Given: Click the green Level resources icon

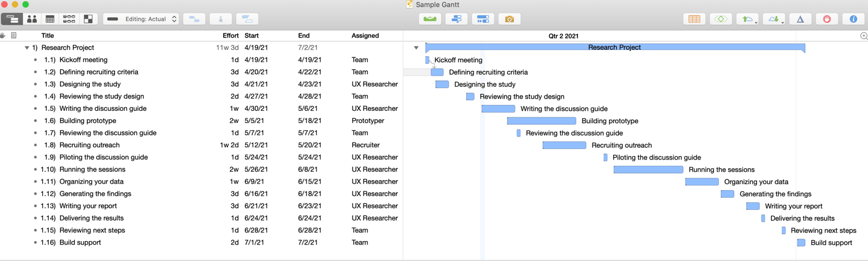Looking at the screenshot, I should 430,19.
